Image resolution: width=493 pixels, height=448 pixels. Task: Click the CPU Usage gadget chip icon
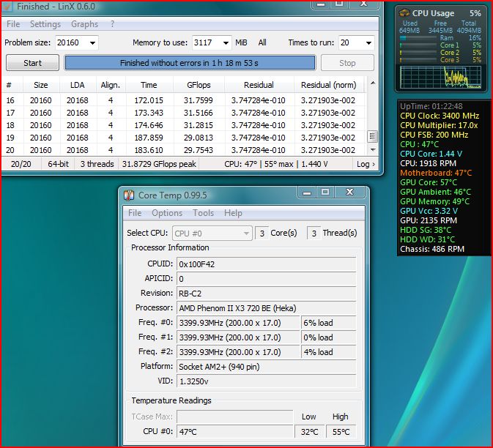(x=404, y=13)
